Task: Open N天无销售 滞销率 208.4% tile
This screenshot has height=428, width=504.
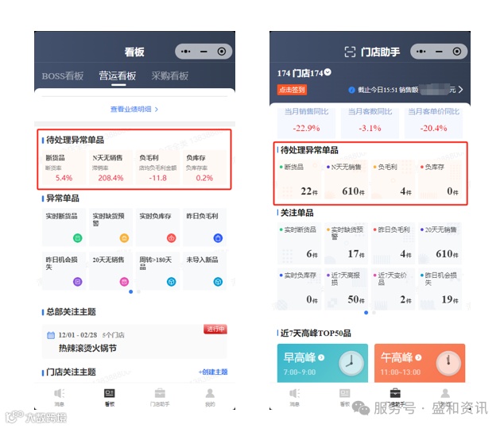Action: point(110,168)
